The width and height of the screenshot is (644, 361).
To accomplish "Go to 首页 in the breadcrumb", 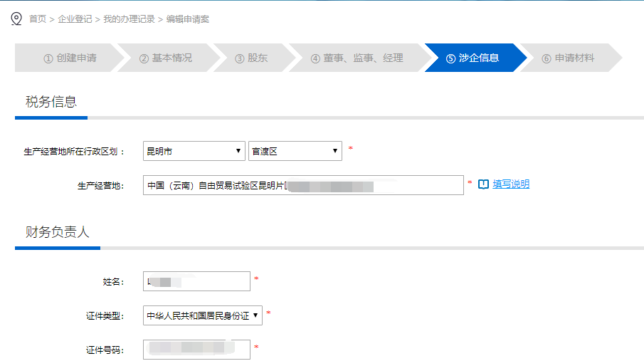I will (38, 19).
